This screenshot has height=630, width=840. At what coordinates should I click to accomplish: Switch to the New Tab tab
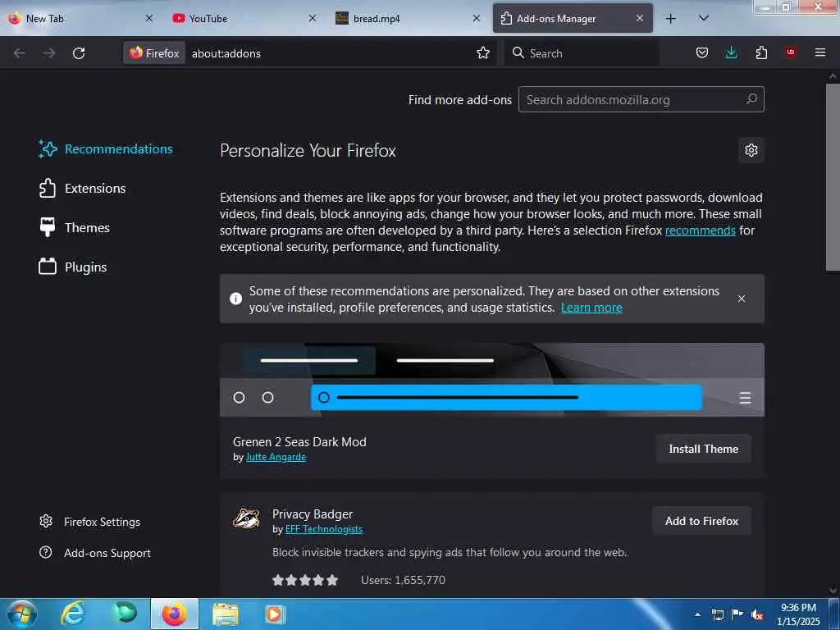[80, 19]
